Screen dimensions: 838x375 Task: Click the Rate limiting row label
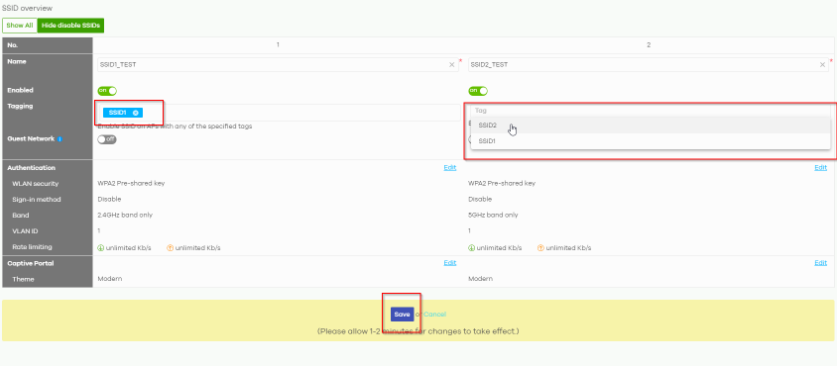click(32, 247)
